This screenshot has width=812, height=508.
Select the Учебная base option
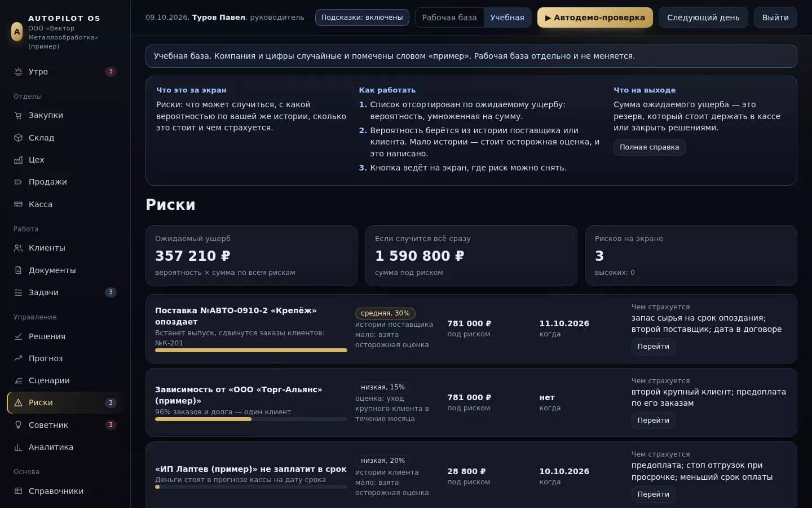(507, 17)
